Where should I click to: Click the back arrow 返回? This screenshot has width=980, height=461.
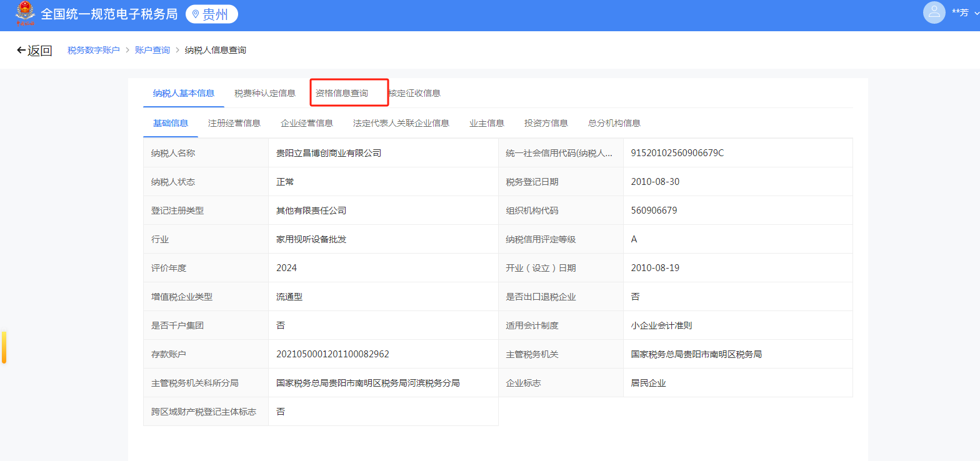(34, 51)
